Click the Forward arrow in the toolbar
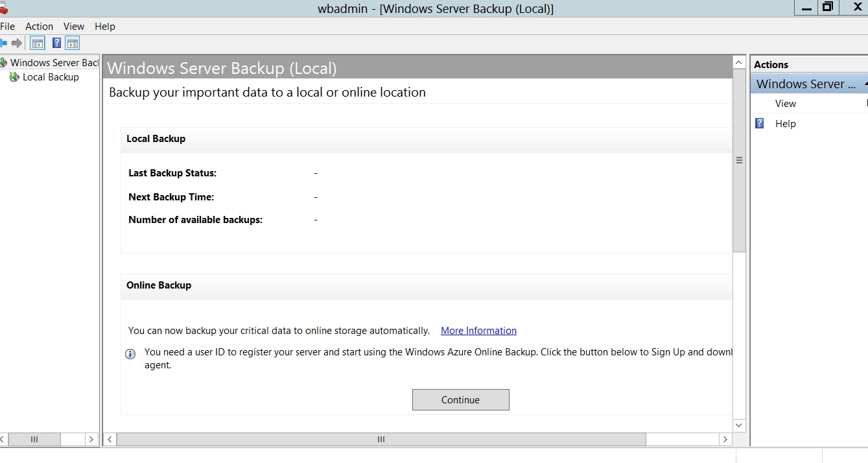The height and width of the screenshot is (463, 868). point(17,43)
